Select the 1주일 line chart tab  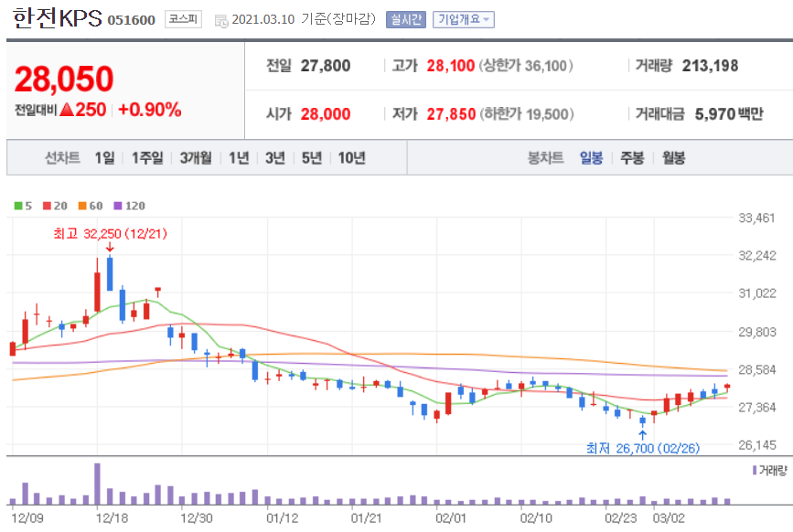tap(147, 158)
